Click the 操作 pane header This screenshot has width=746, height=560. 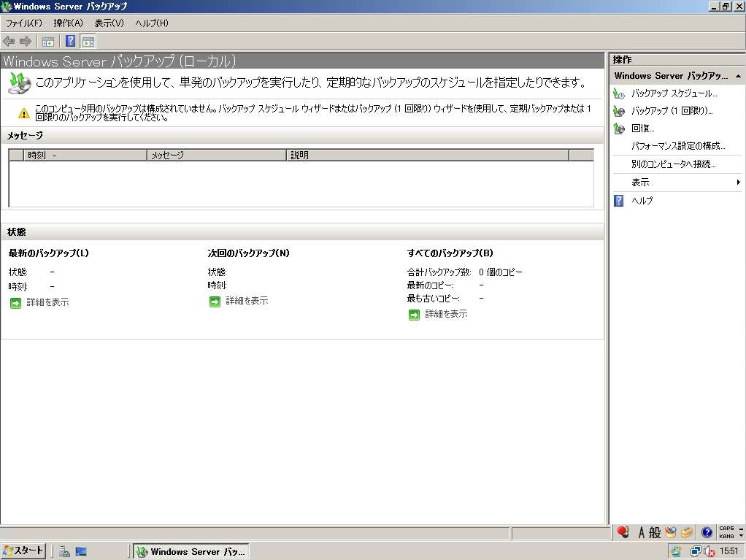(x=676, y=59)
